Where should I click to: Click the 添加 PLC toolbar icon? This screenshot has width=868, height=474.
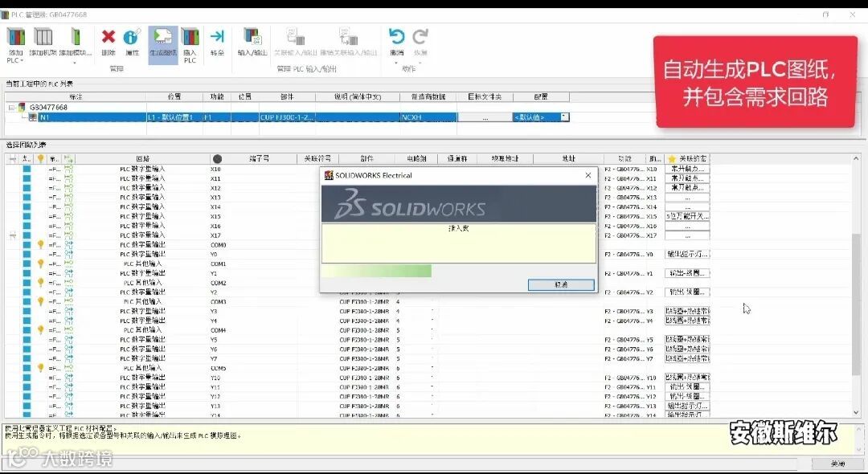click(x=15, y=37)
